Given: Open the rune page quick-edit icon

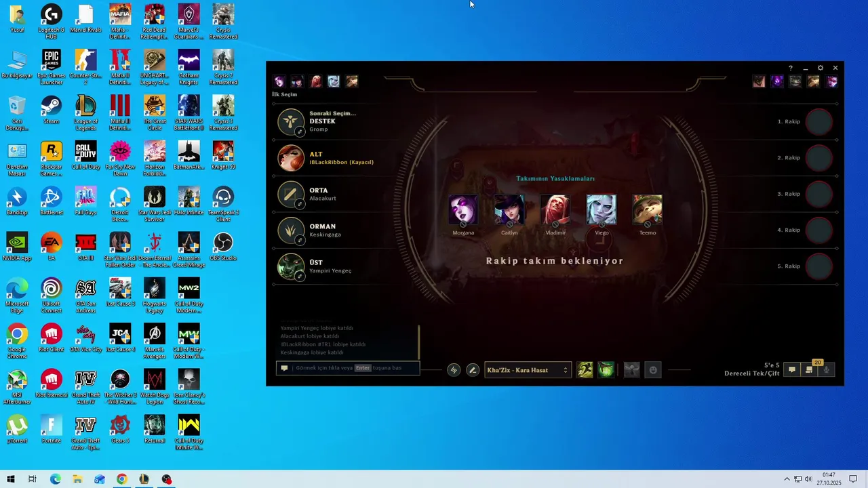Looking at the screenshot, I should (x=454, y=370).
